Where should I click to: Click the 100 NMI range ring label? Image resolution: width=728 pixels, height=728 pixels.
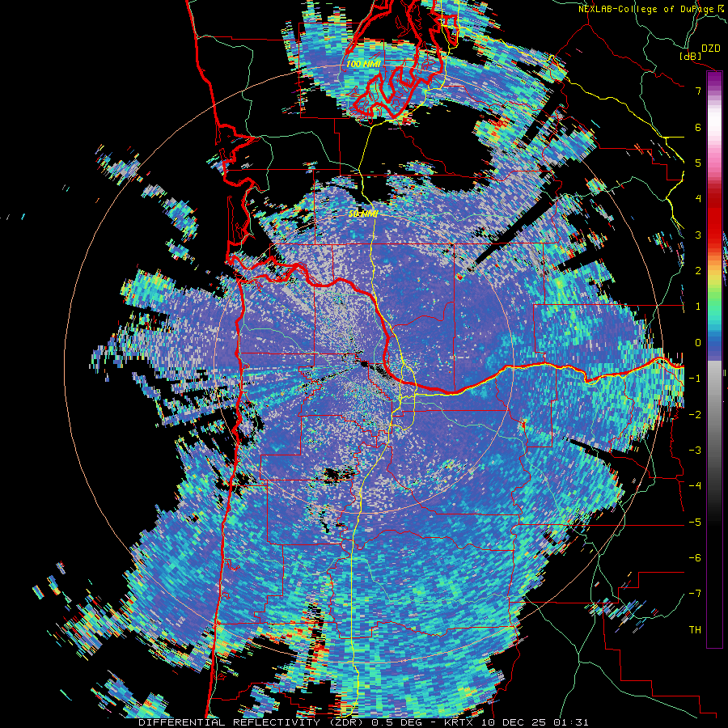coord(363,64)
